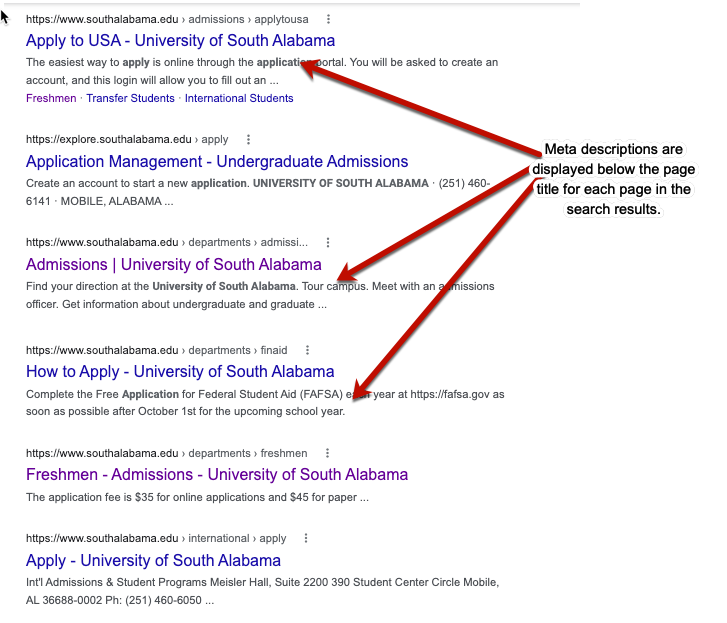Click the snippet beginning 'Find your direction at the'
This screenshot has width=727, height=623.
260,295
